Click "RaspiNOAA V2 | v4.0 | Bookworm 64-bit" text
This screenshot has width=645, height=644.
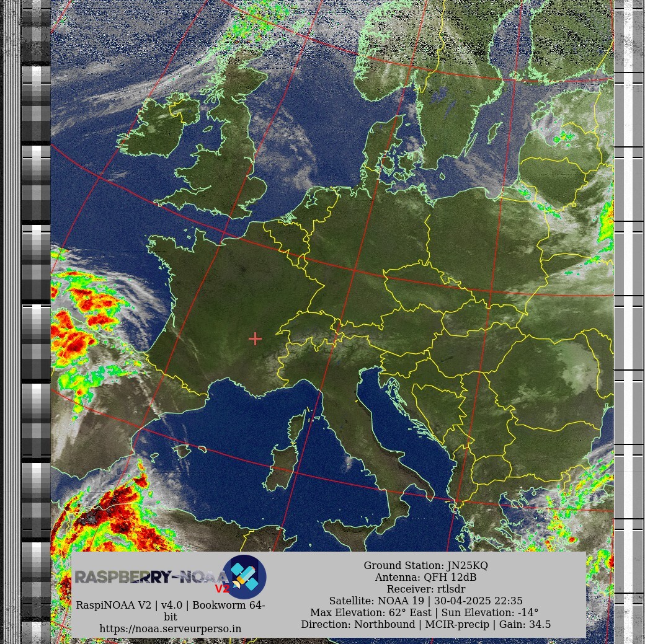tap(171, 611)
